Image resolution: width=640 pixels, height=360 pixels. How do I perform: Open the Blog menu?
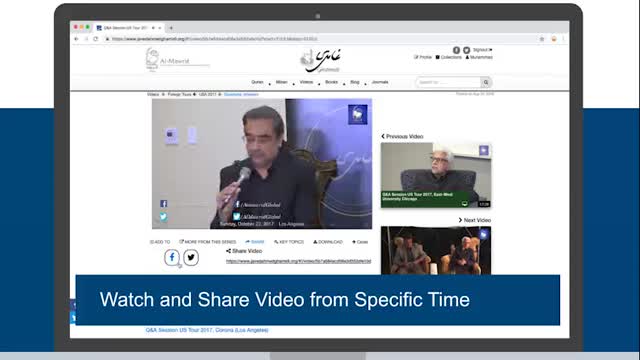(355, 82)
